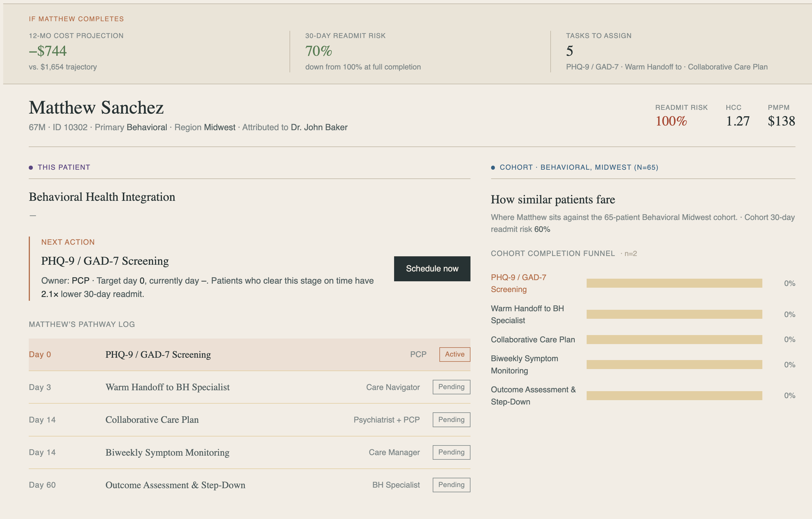Image resolution: width=812 pixels, height=519 pixels.
Task: Select Collaborative Care Plan pathway log entry
Action: tap(249, 420)
